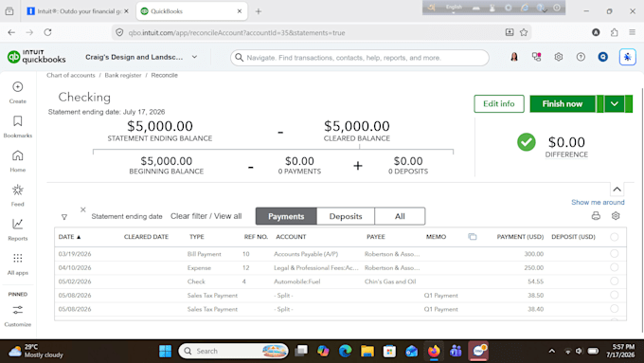Screen dimensions: 644x363
Task: Click the Robertson & Asso payee for 300.00
Action: 392,254
